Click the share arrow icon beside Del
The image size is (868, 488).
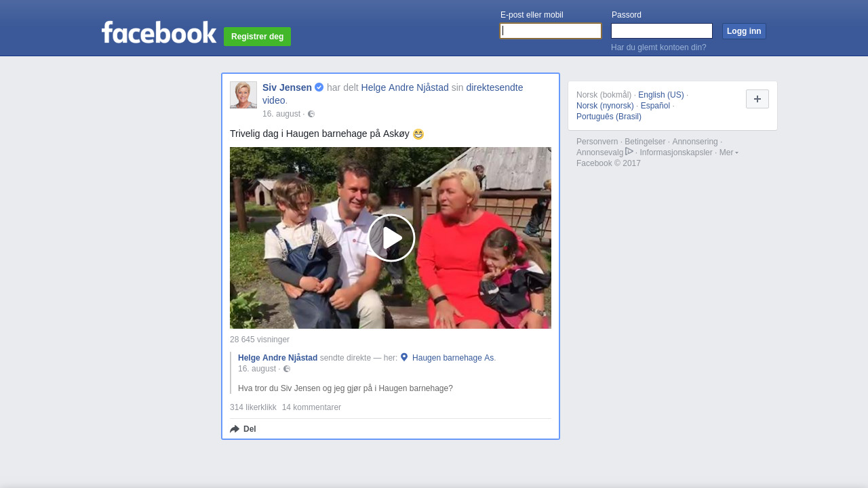pyautogui.click(x=235, y=429)
